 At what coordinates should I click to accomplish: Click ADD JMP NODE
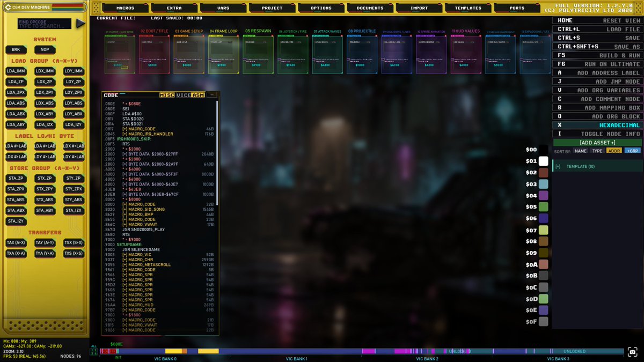[x=598, y=82]
